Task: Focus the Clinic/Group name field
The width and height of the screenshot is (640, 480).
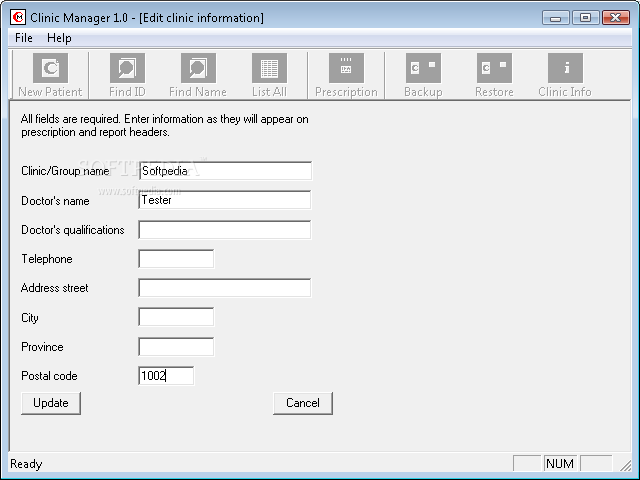Action: [x=225, y=171]
